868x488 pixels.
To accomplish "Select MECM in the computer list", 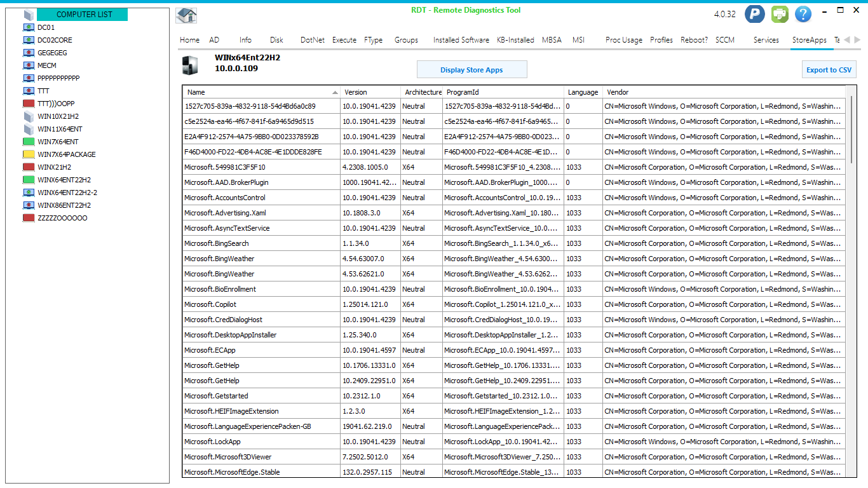I will [x=47, y=65].
